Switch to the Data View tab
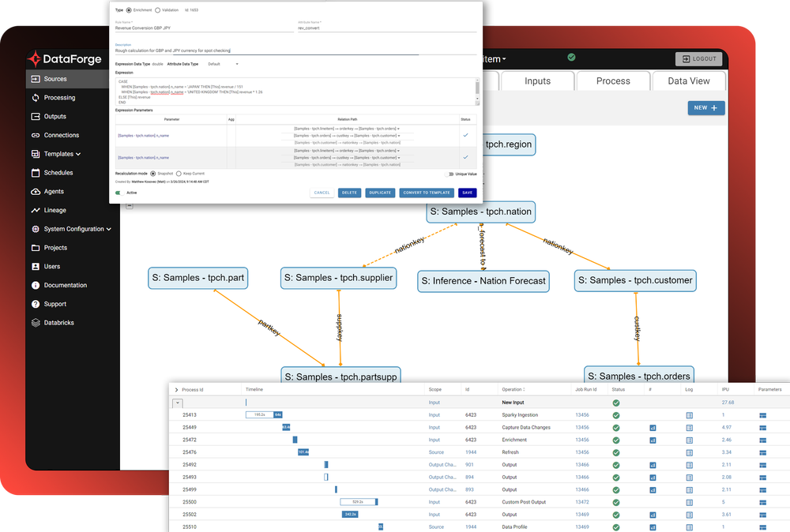This screenshot has height=532, width=790. click(689, 81)
